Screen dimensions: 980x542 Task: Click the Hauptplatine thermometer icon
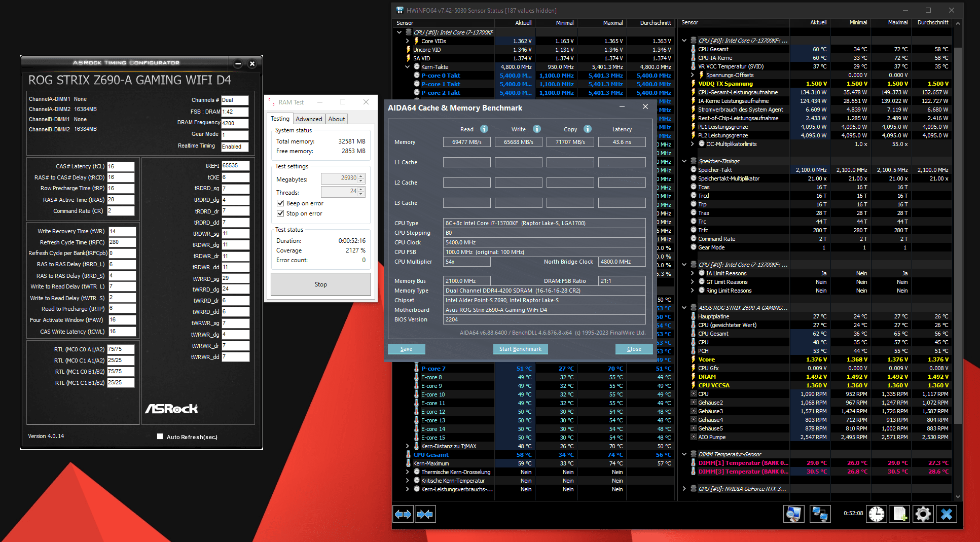pyautogui.click(x=693, y=316)
